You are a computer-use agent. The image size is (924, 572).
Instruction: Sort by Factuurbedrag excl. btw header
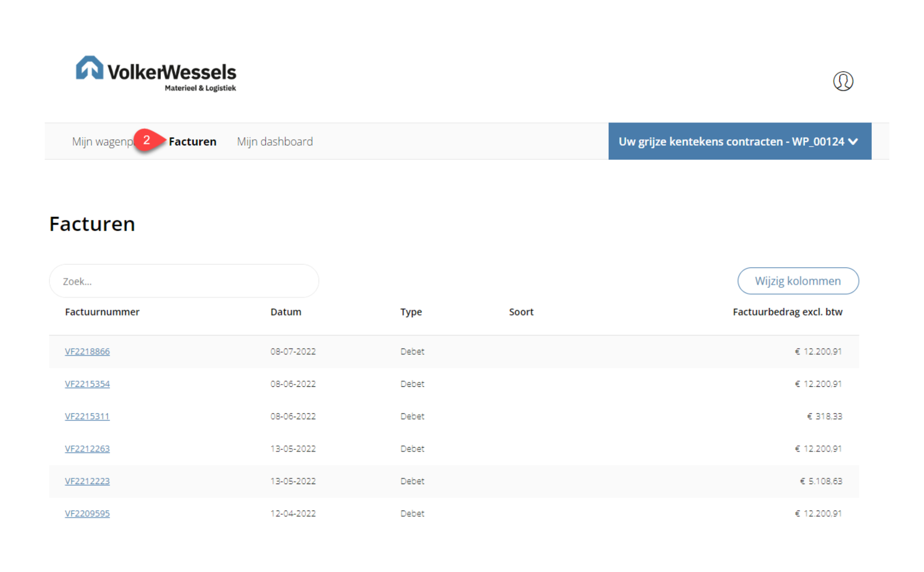click(787, 312)
